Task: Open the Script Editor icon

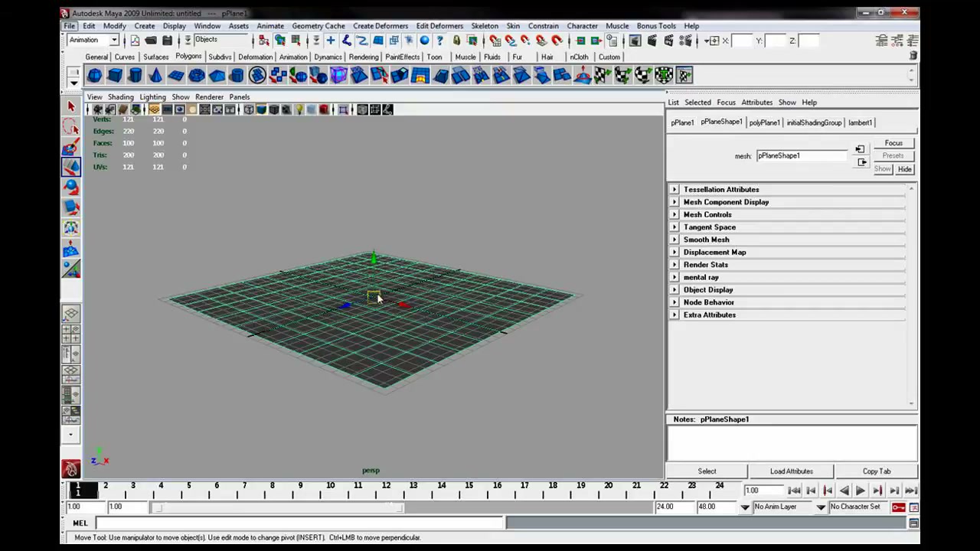Action: 913,523
